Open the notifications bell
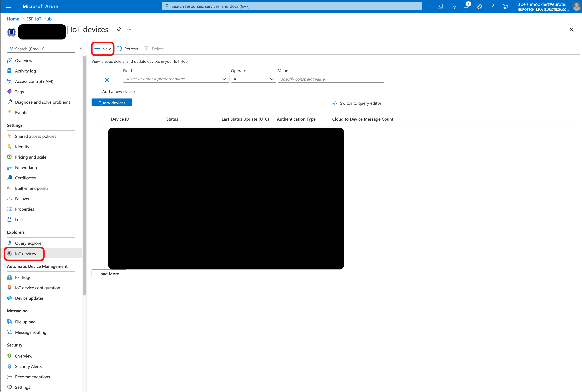Viewport: 582px width, 392px height. pos(466,6)
